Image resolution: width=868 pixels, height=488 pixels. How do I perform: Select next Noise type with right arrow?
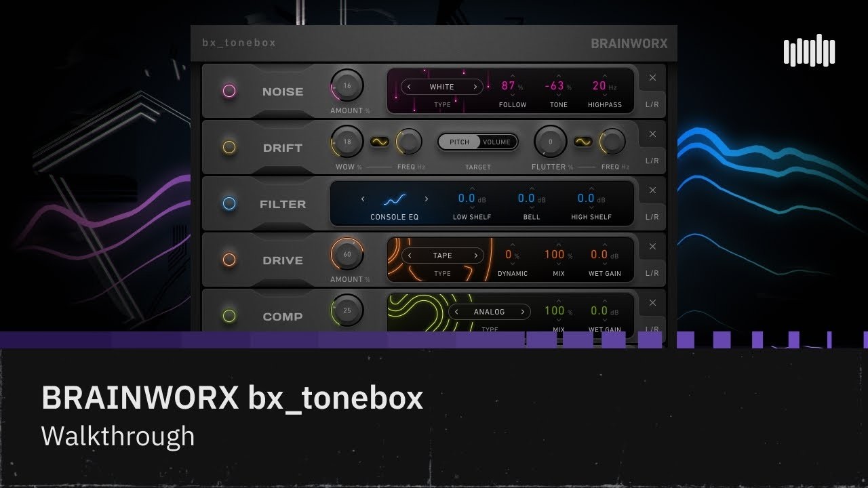point(475,87)
